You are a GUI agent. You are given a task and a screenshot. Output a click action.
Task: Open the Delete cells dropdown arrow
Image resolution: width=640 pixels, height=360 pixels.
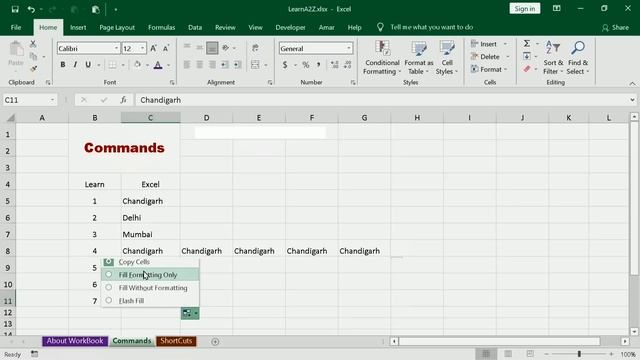click(x=508, y=57)
